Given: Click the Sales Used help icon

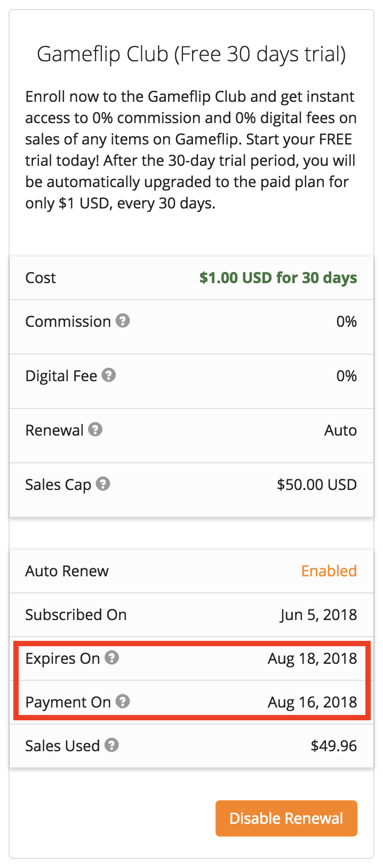Looking at the screenshot, I should pyautogui.click(x=111, y=745).
